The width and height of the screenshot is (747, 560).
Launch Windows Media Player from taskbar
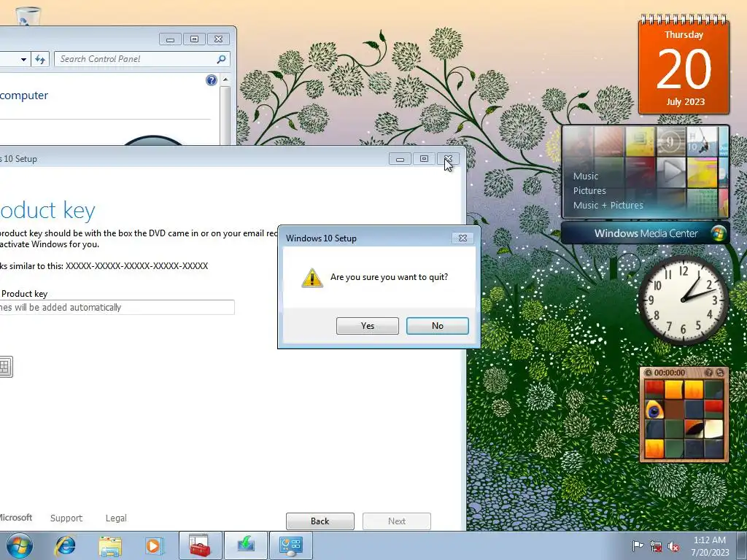coord(155,545)
